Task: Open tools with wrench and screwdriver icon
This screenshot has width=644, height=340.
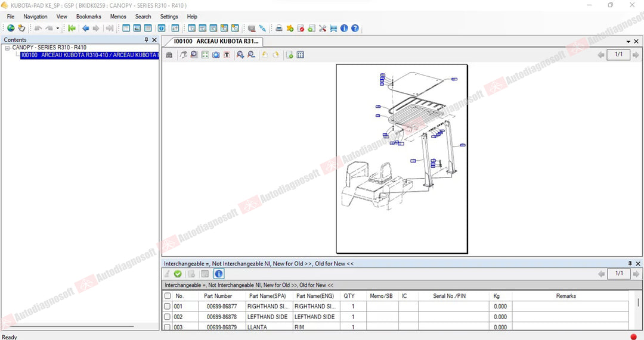Action: point(323,28)
